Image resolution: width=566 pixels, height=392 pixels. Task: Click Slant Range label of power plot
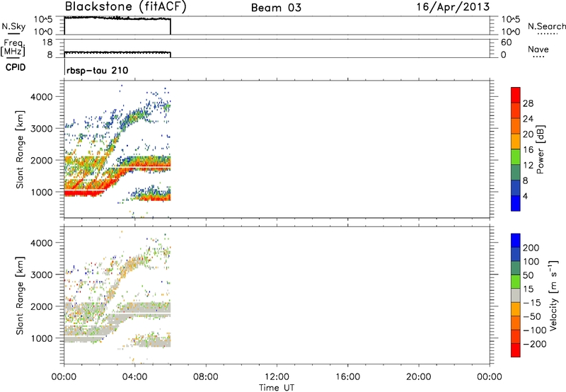tap(20, 149)
